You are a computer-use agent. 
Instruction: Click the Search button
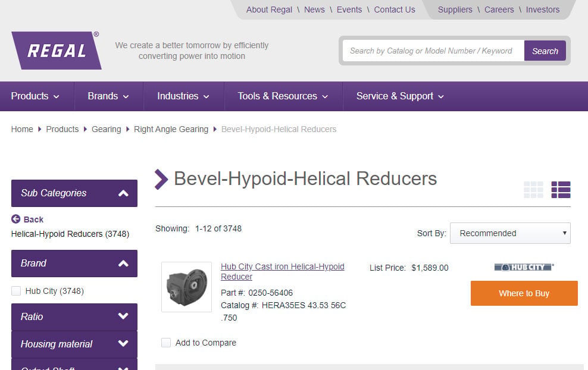(545, 51)
